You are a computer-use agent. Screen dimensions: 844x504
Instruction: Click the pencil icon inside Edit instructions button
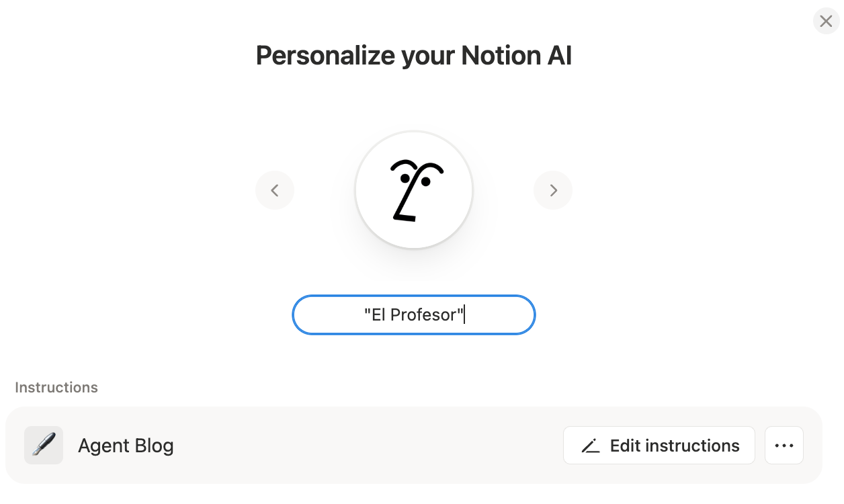[590, 445]
